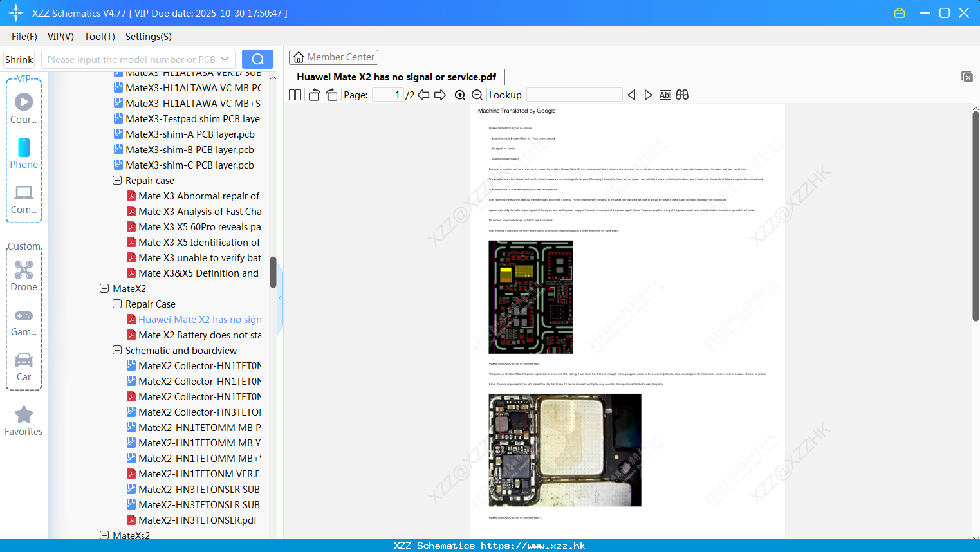Image resolution: width=980 pixels, height=552 pixels.
Task: Click the page number field
Action: (388, 95)
